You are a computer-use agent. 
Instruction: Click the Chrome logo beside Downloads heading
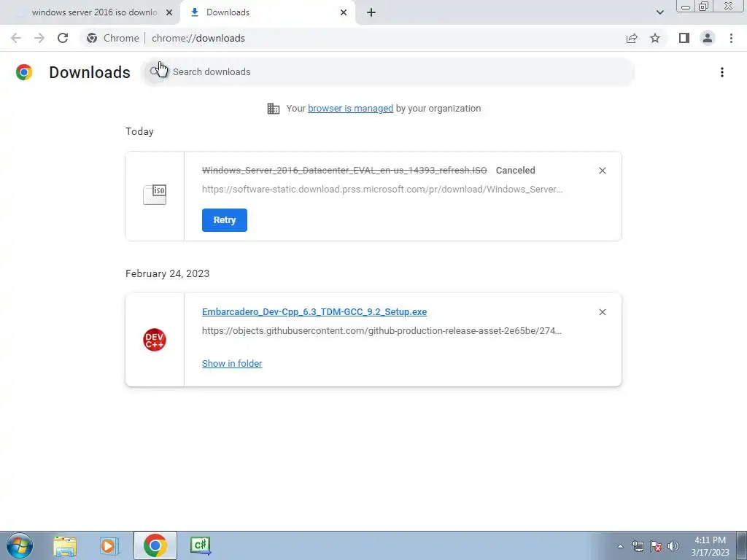[24, 72]
